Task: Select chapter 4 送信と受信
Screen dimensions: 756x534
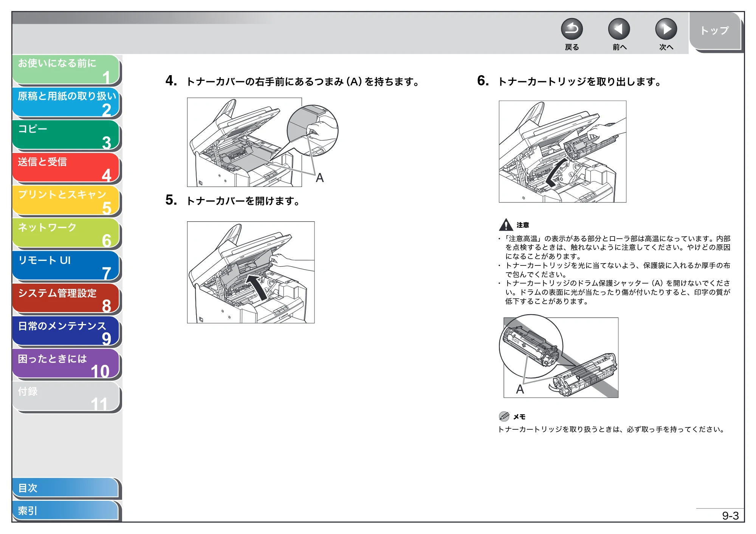Action: (x=66, y=168)
